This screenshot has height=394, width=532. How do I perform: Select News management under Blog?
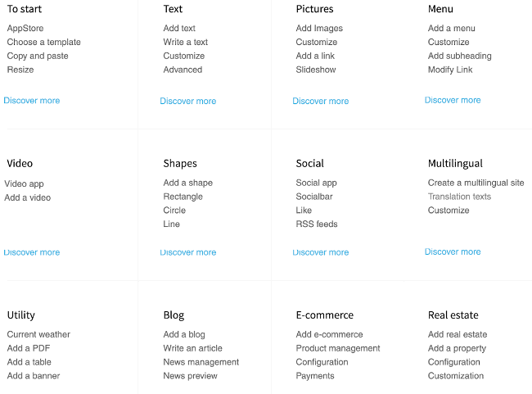coord(201,362)
